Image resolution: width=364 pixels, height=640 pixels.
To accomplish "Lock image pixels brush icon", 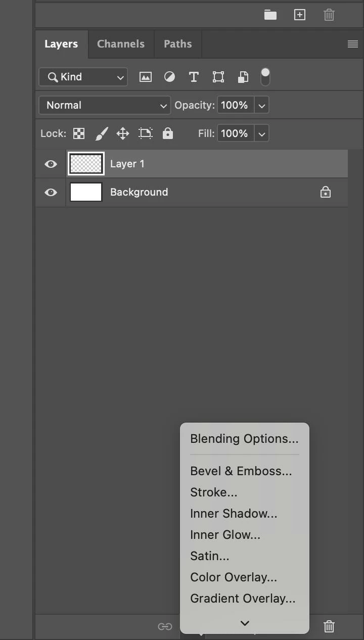I will (101, 133).
